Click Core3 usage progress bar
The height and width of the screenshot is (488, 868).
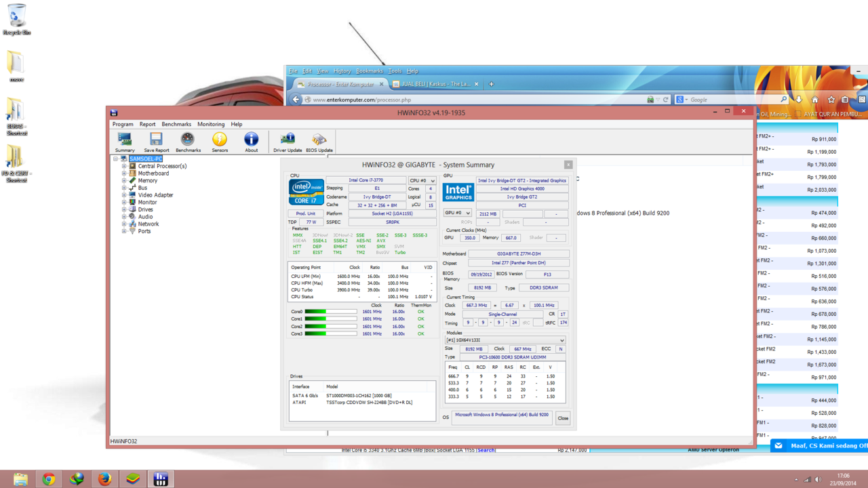pos(331,334)
